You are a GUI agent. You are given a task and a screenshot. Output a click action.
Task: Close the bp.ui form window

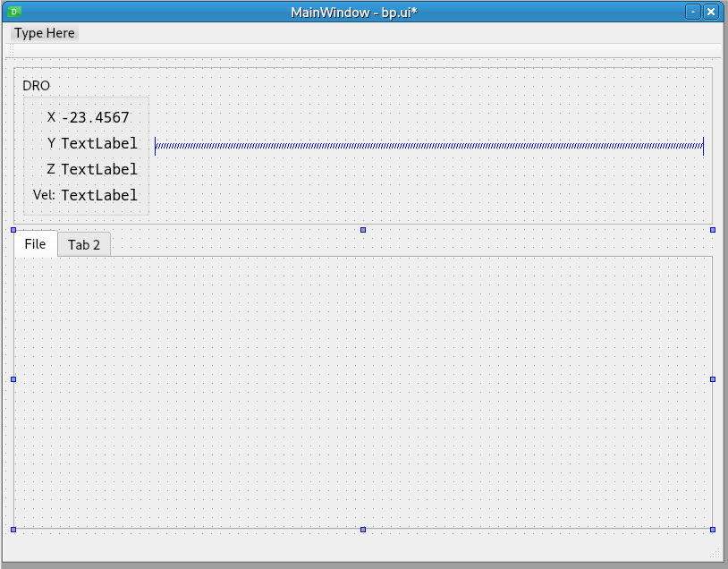click(711, 12)
